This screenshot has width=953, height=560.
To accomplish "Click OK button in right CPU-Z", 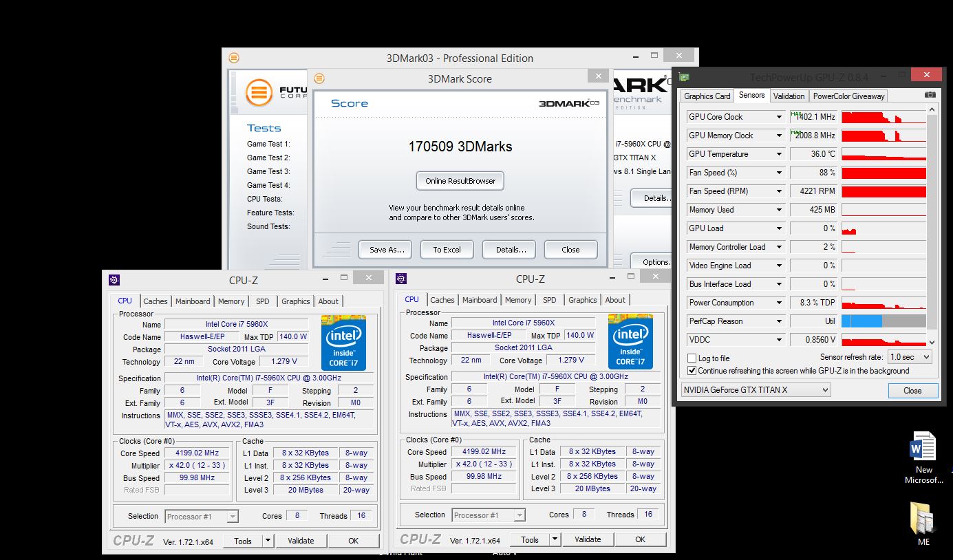I will [x=640, y=539].
